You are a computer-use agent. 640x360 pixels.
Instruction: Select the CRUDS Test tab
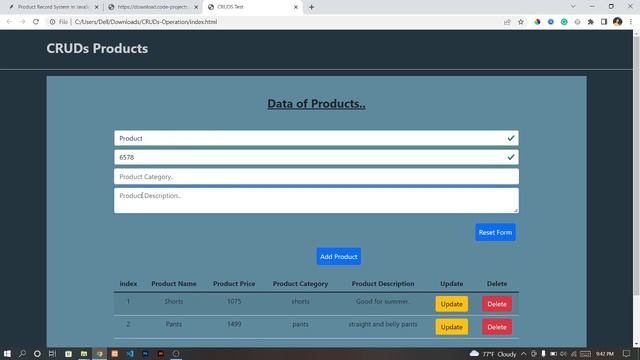(252, 7)
